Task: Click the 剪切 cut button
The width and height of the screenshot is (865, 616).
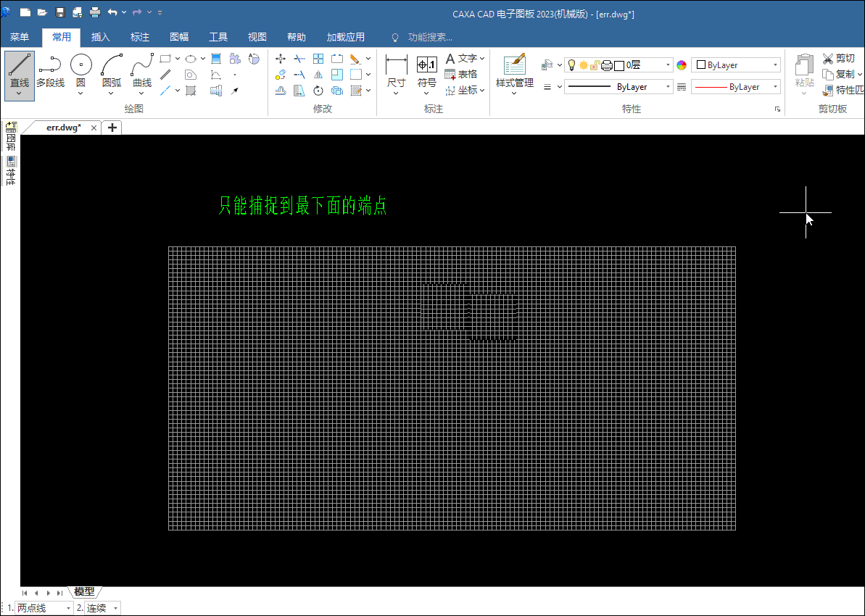Action: (x=839, y=58)
